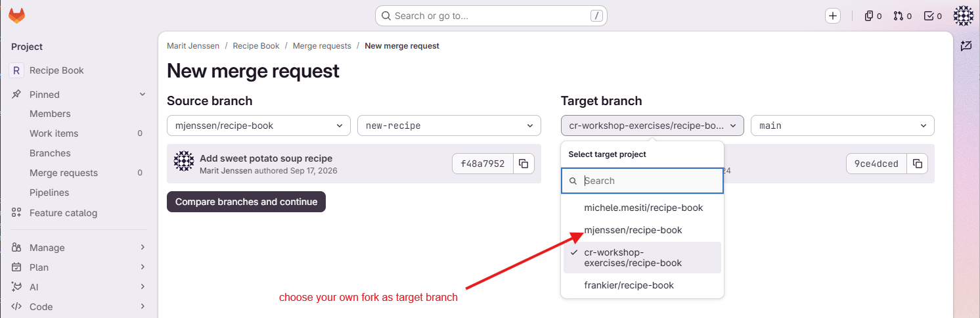980x318 pixels.
Task: Open the user avatar menu
Action: (964, 16)
